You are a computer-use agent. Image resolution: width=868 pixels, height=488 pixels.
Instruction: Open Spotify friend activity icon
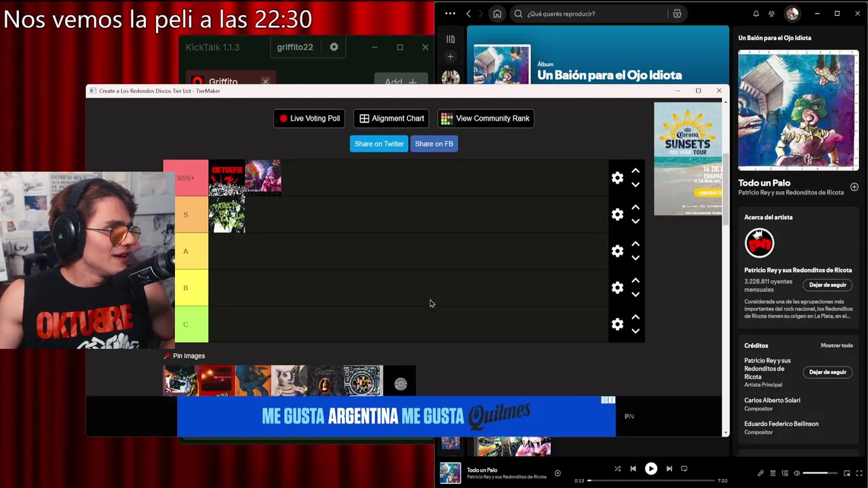[772, 14]
